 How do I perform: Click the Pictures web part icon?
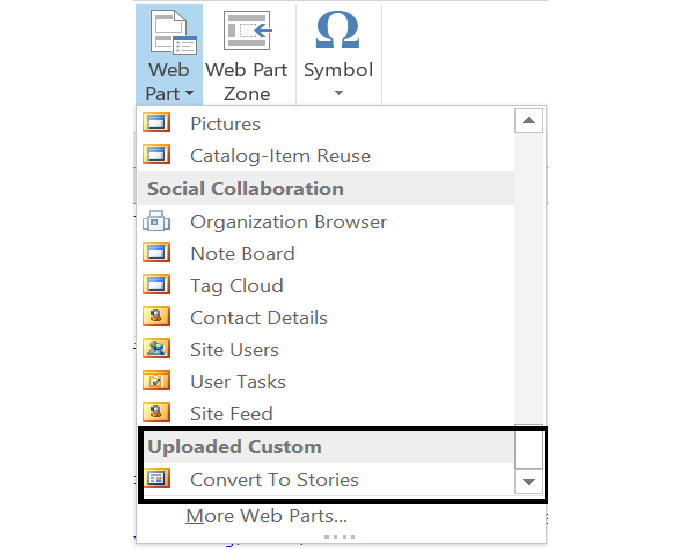pyautogui.click(x=156, y=122)
